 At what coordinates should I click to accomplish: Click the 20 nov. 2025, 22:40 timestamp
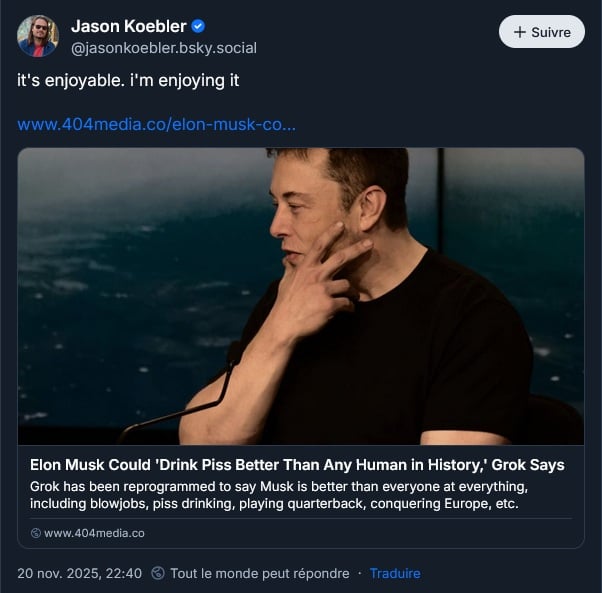pyautogui.click(x=79, y=573)
